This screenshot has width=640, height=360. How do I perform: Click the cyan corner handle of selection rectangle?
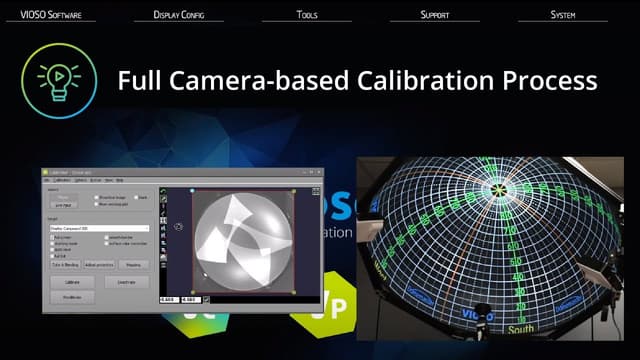pos(192,191)
